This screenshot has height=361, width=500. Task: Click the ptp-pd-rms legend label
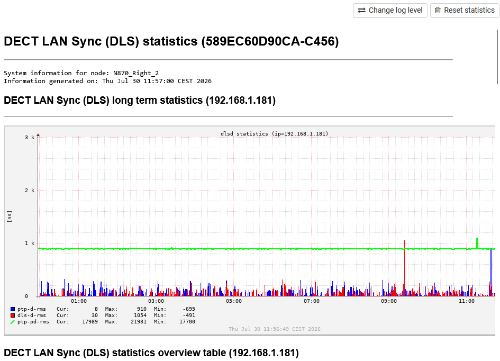(x=33, y=322)
